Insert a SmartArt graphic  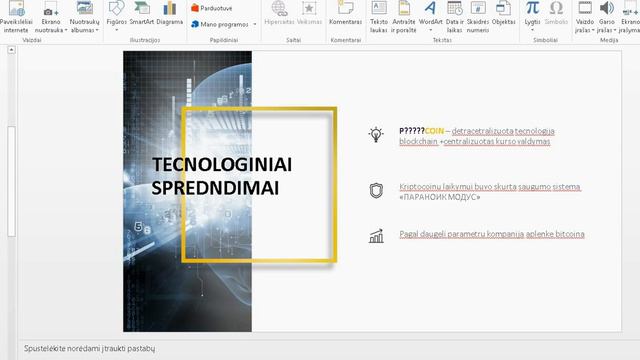(x=142, y=14)
